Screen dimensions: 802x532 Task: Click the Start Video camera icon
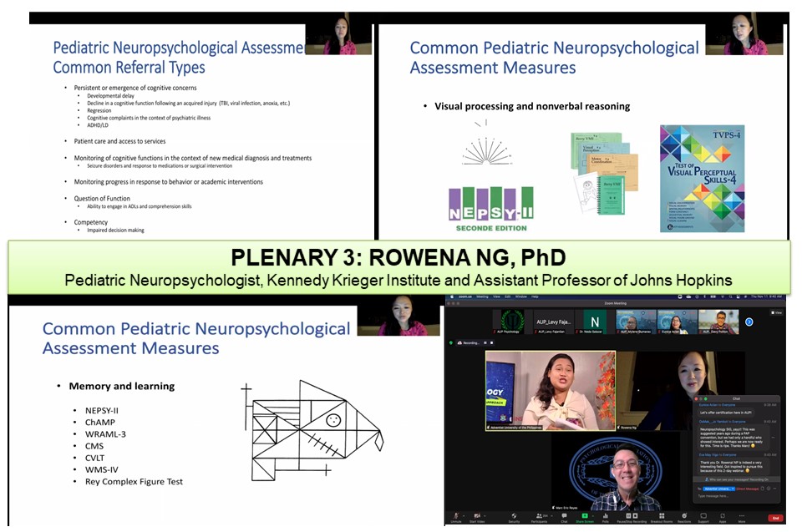point(477,515)
